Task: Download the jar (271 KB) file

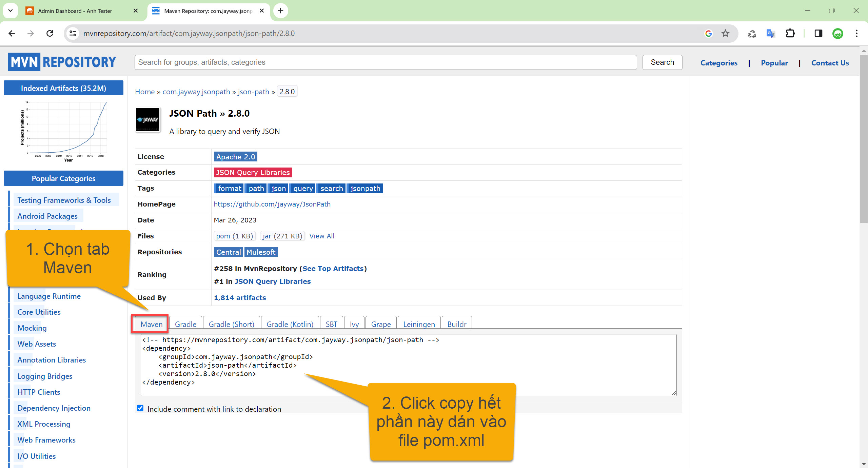Action: point(282,236)
